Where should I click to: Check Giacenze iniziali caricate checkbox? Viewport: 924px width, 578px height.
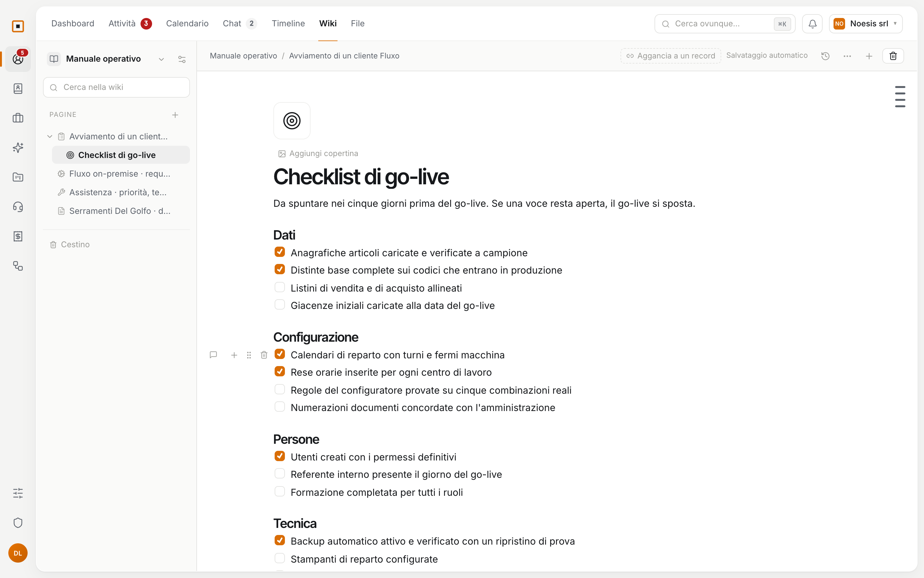point(279,305)
